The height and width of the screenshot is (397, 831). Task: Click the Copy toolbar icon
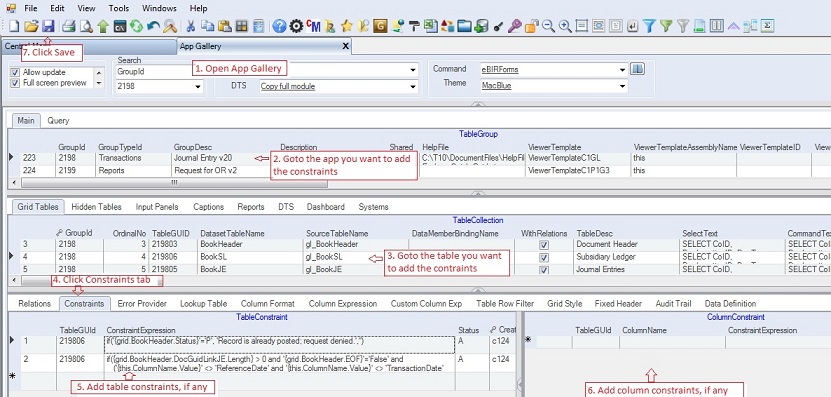[x=208, y=26]
